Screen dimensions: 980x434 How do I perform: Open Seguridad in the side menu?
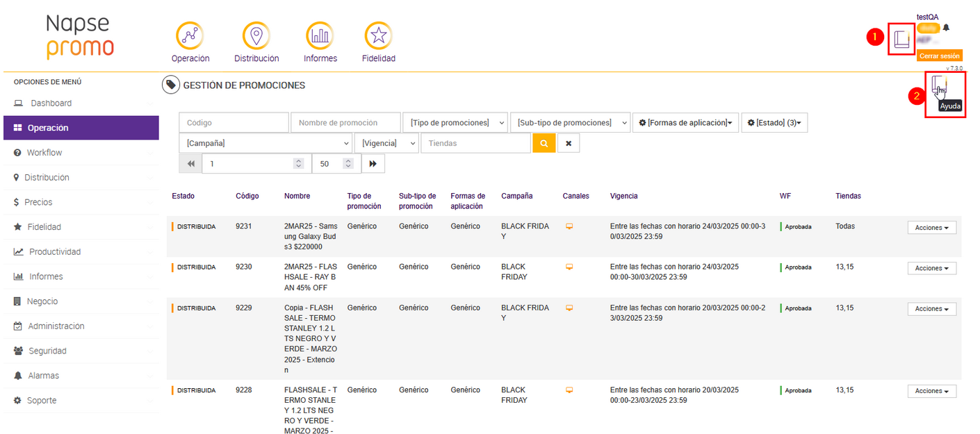pyautogui.click(x=47, y=351)
